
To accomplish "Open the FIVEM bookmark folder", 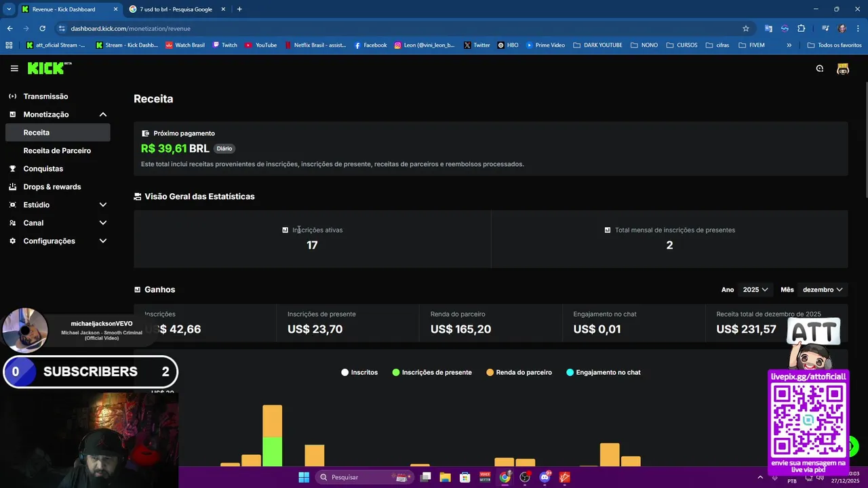I will pos(751,45).
